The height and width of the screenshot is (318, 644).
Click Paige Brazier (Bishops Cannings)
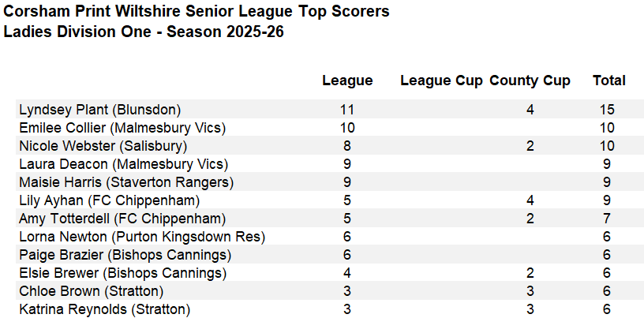click(125, 255)
